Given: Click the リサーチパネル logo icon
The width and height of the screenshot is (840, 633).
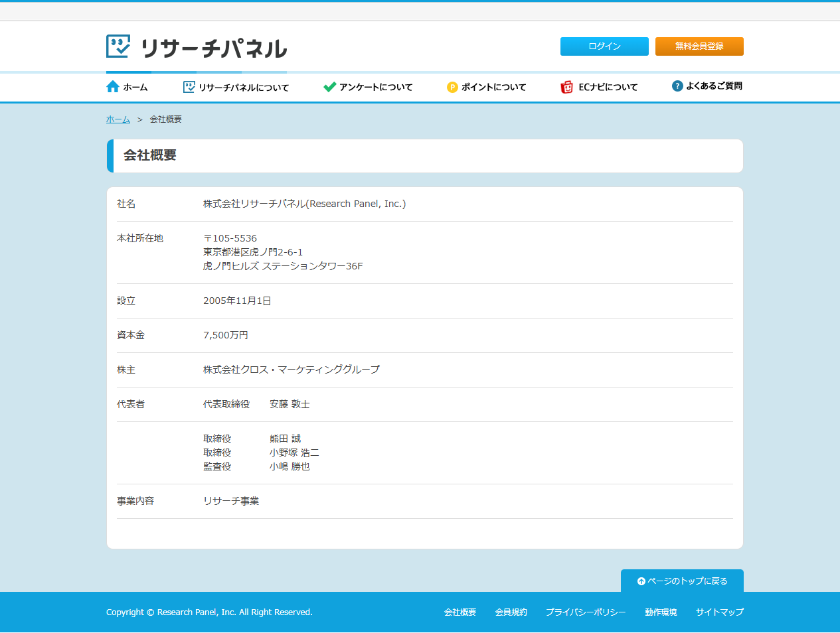Looking at the screenshot, I should 118,46.
